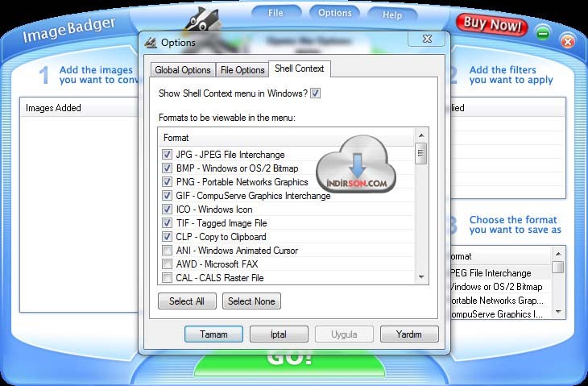The image size is (588, 386).
Task: Click format list scroll up arrow
Action: pos(420,135)
